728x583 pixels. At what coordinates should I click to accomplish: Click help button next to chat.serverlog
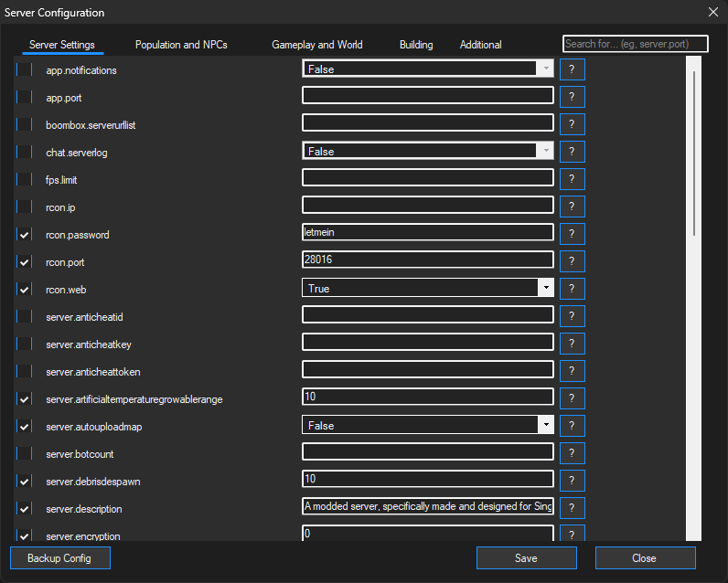pos(572,152)
